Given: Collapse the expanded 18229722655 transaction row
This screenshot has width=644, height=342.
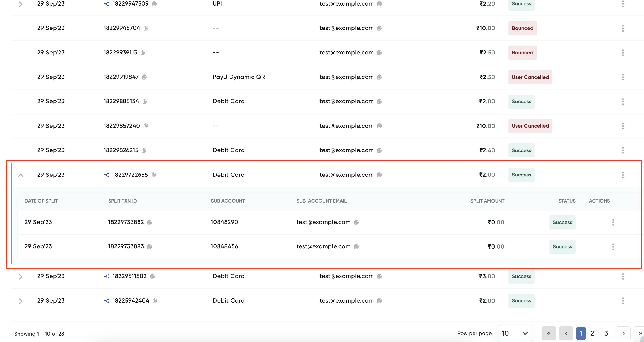Looking at the screenshot, I should tap(21, 175).
